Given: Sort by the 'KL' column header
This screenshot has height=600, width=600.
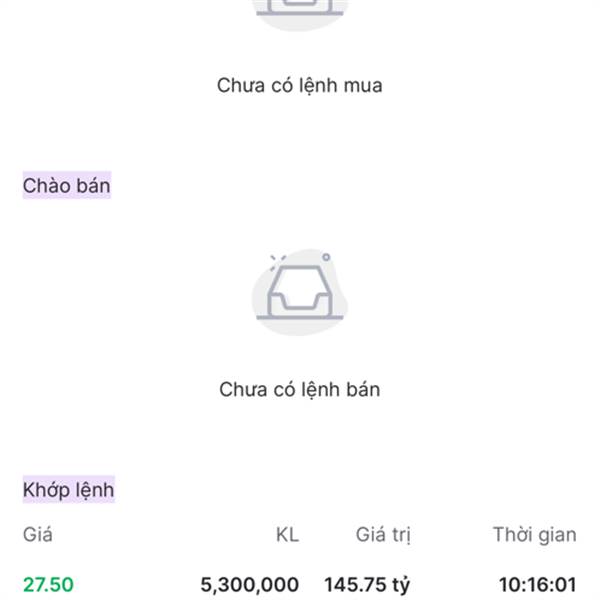Looking at the screenshot, I should [x=287, y=535].
